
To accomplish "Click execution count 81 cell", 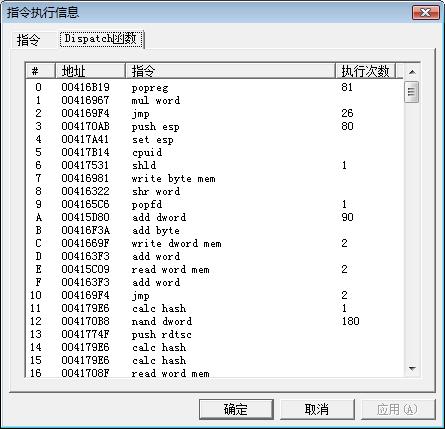I will (x=347, y=87).
